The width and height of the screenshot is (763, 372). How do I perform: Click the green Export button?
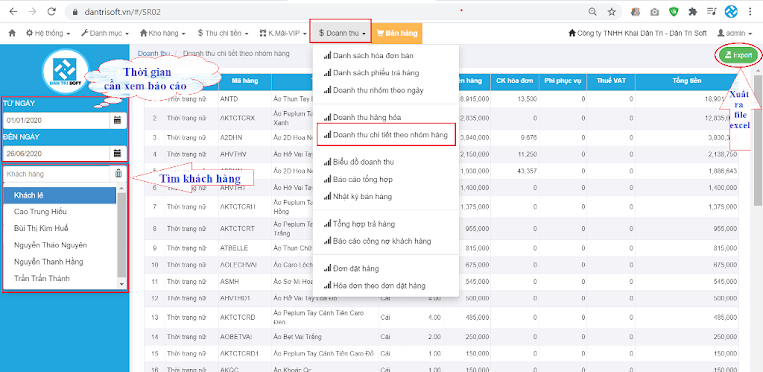tap(738, 56)
